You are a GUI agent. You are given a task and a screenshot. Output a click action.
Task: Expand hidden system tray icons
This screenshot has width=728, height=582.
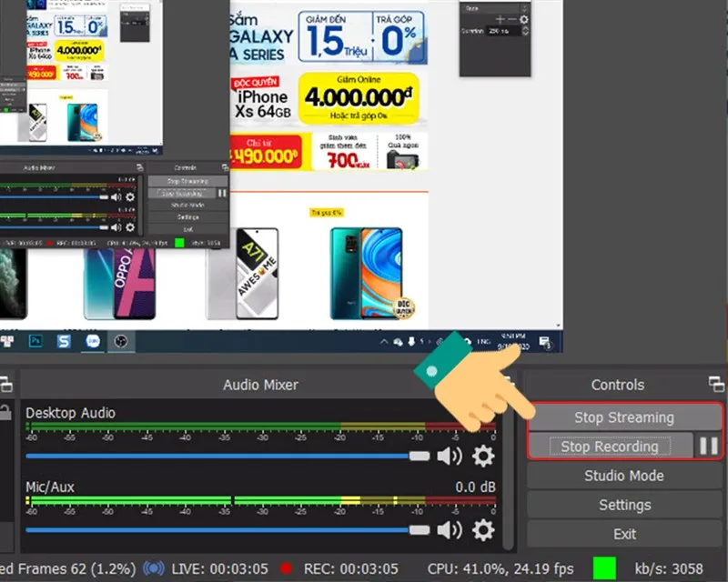pos(383,342)
